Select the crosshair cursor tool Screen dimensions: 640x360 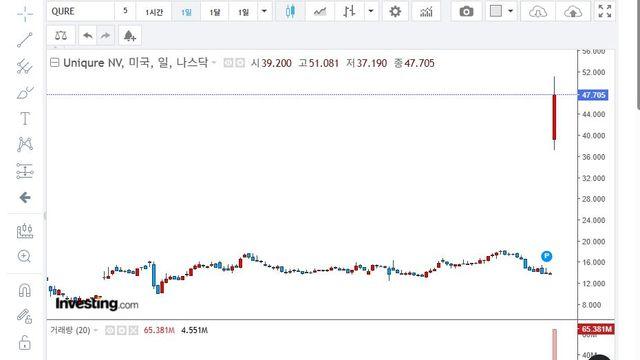click(x=25, y=14)
